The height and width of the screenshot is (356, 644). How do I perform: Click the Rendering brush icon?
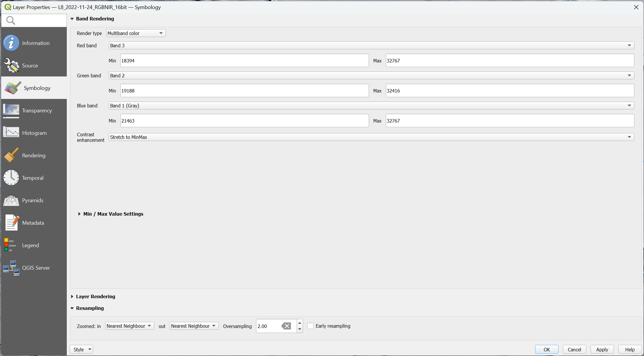[x=11, y=155]
